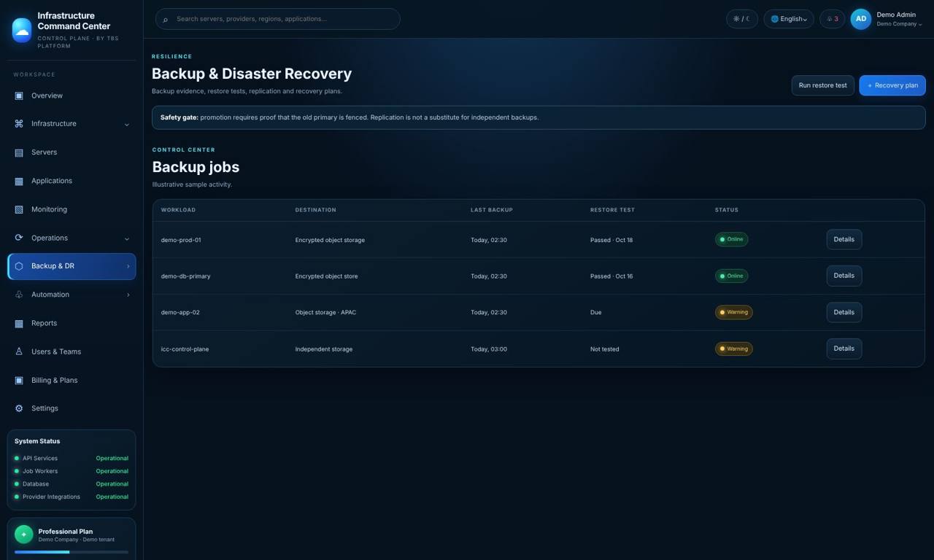The image size is (934, 560).
Task: Click Online status badge for demo-prod-01
Action: pos(731,239)
